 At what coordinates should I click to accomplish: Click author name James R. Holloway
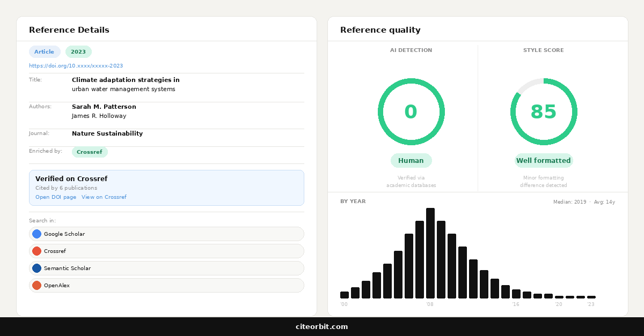[99, 116]
